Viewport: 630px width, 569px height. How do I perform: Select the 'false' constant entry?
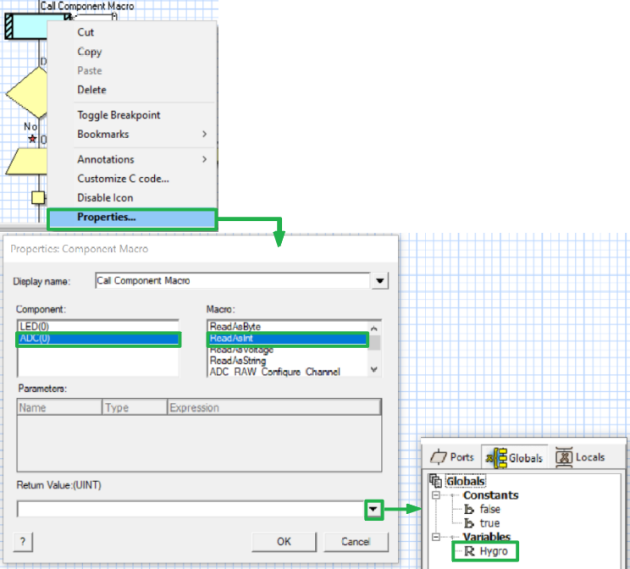click(489, 509)
